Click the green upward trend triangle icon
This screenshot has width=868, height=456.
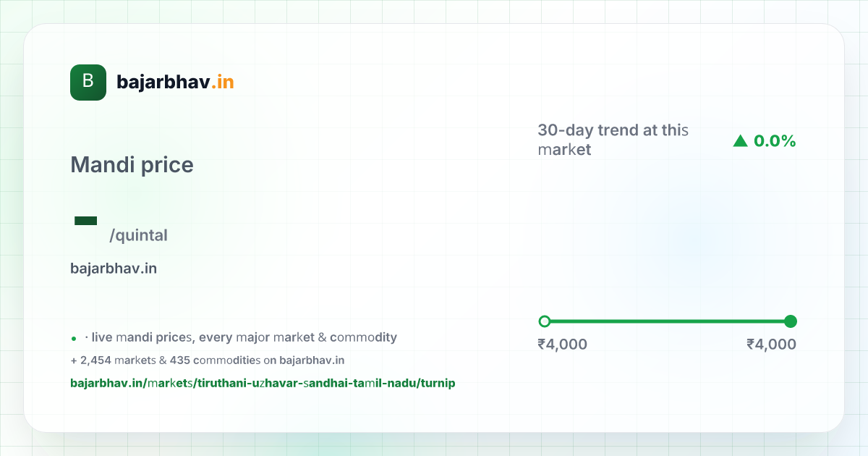740,141
